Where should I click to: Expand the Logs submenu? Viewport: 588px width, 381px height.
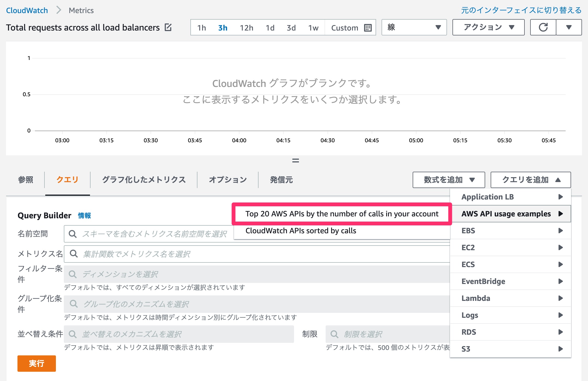coord(511,315)
